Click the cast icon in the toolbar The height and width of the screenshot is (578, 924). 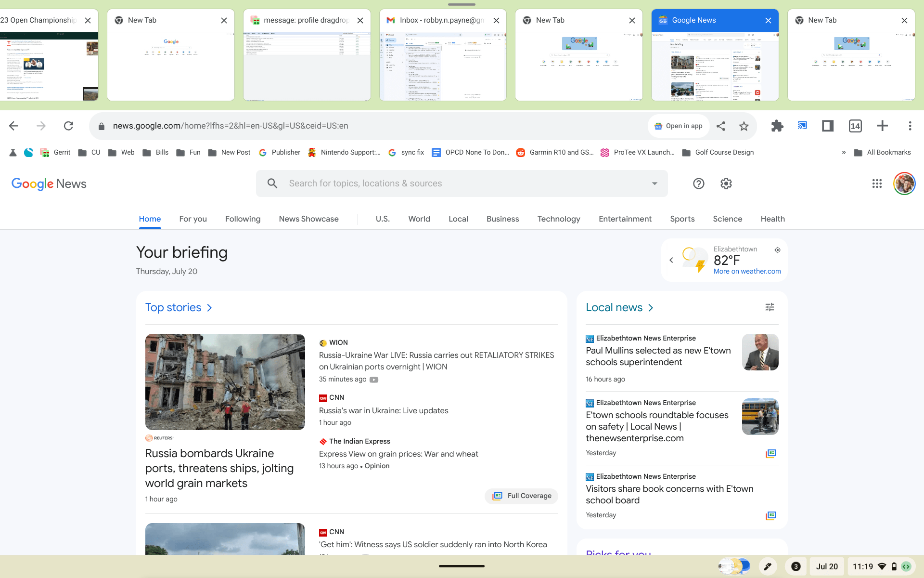click(x=802, y=126)
